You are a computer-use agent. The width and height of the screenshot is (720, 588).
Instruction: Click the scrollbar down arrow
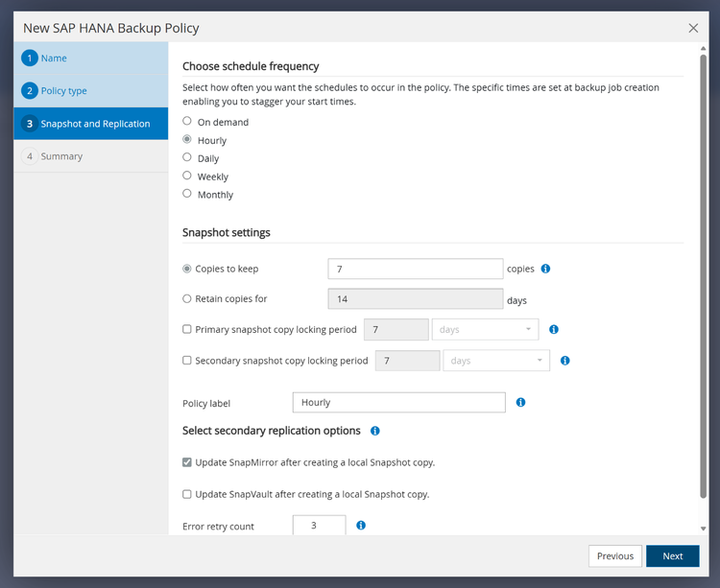(x=703, y=529)
